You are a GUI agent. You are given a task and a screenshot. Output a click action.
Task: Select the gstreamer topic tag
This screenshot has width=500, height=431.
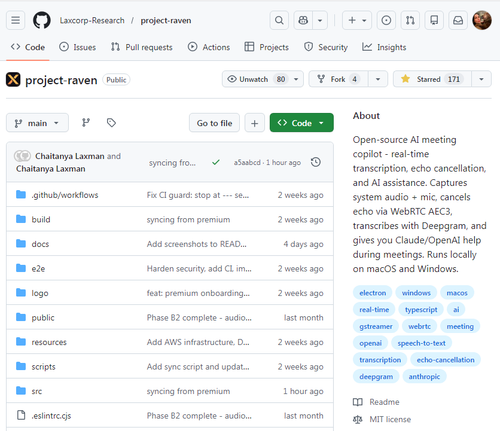tap(376, 326)
